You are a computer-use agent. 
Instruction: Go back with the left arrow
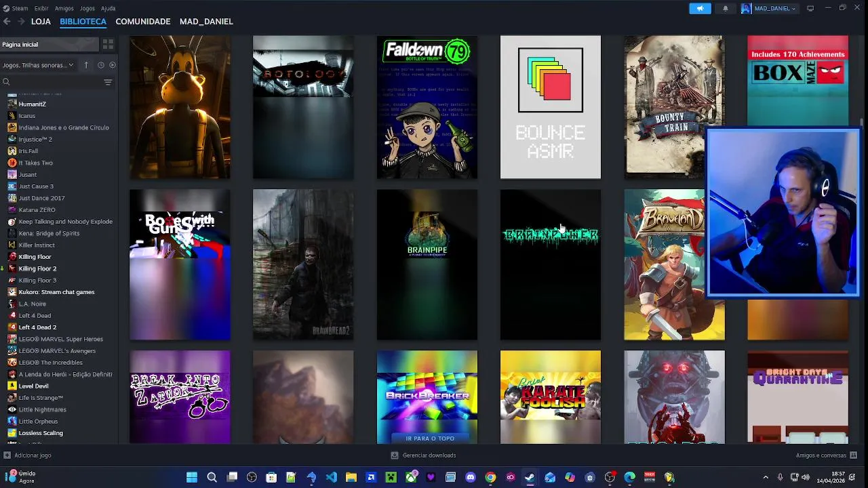pos(7,22)
